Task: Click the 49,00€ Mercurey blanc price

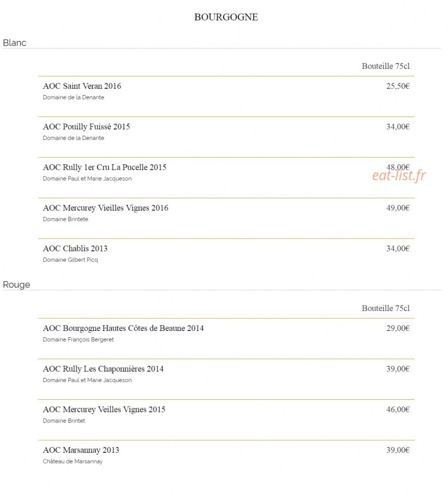Action: [398, 208]
